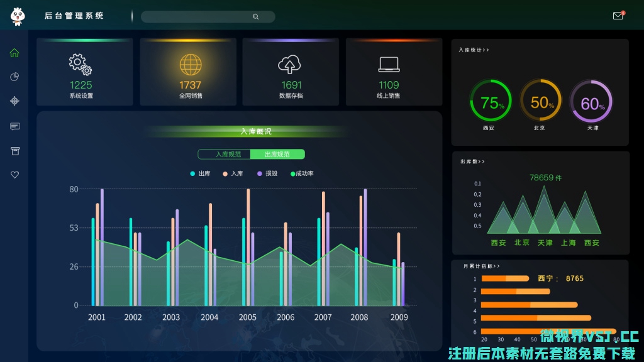This screenshot has height=362, width=644.
Task: Click the panda logo in header
Action: [17, 16]
